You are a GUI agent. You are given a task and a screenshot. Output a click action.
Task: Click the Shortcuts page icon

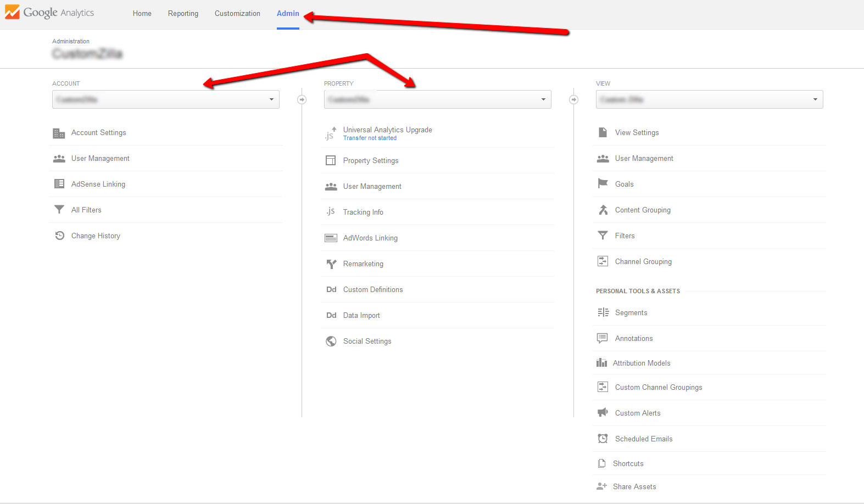[601, 463]
